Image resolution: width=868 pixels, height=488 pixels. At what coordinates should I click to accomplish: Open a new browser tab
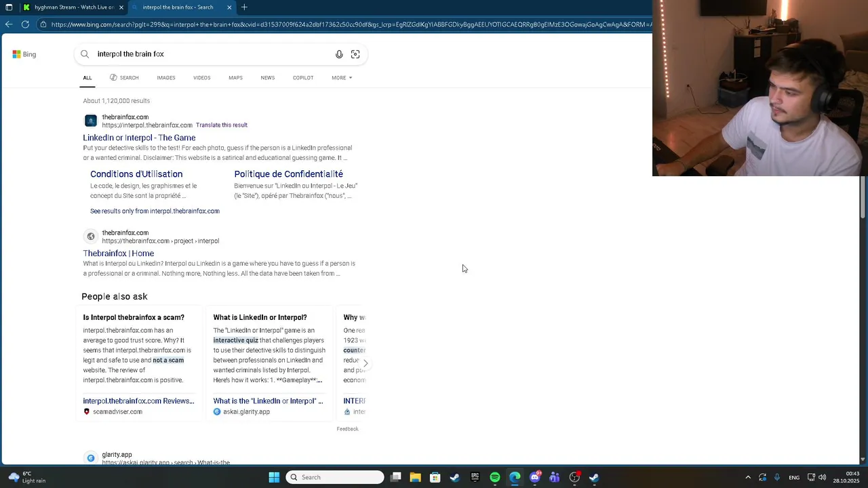pyautogui.click(x=244, y=7)
